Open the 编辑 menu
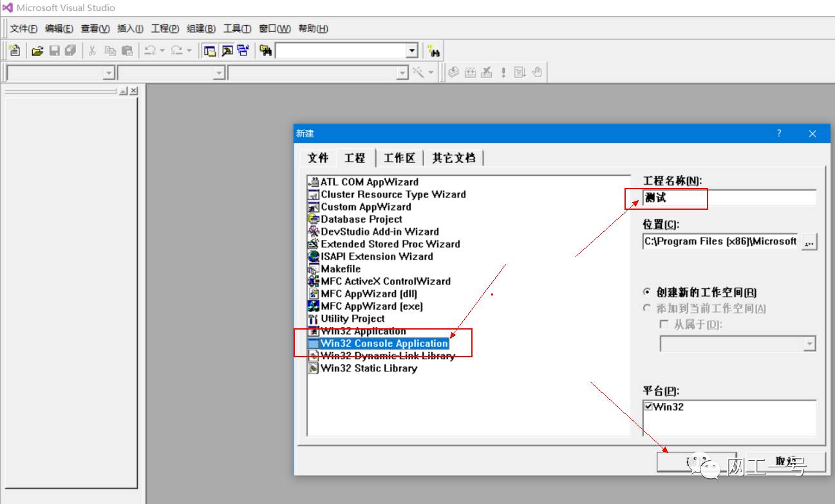The image size is (835, 504). pos(59,28)
